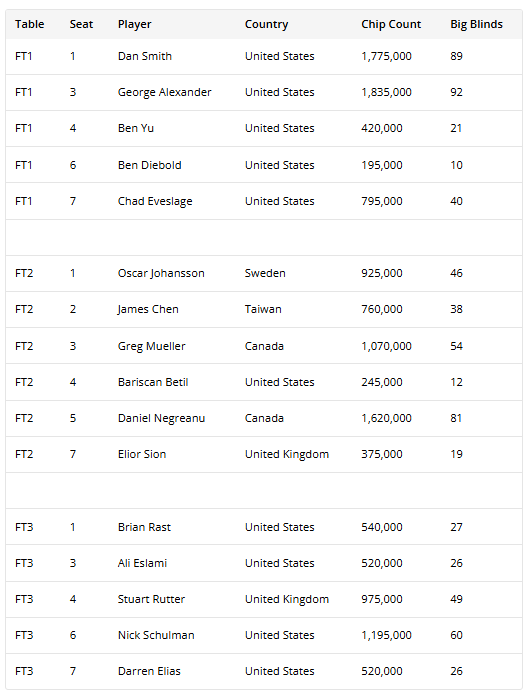Viewport: 529px width, 696px height.
Task: Click Stuart Rutter's player name
Action: pos(151,599)
